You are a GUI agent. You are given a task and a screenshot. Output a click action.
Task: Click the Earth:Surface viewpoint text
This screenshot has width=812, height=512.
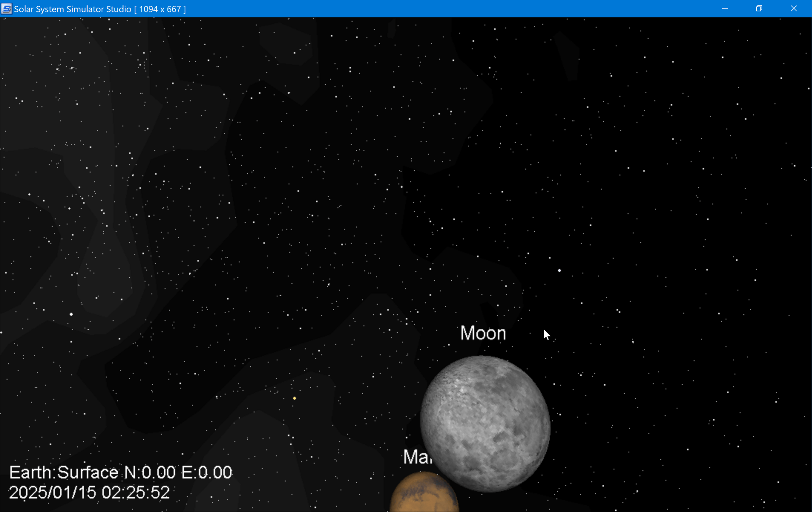(x=64, y=473)
